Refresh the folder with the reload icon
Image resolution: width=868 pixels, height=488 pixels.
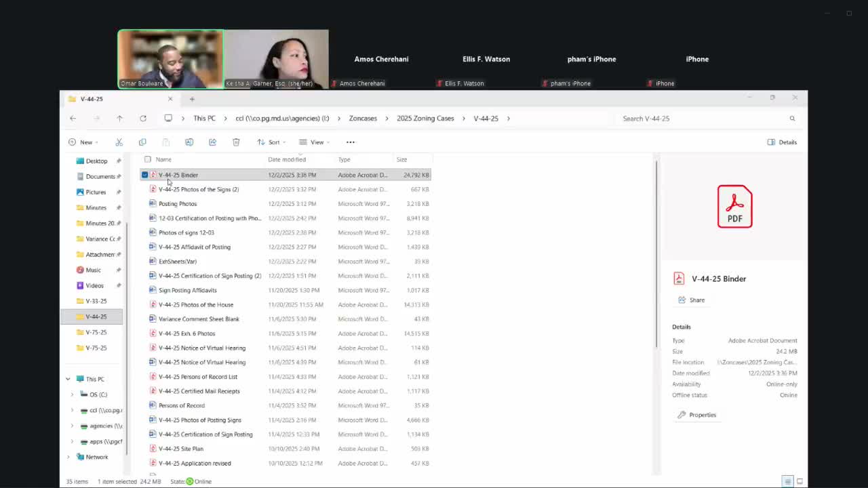pos(143,119)
